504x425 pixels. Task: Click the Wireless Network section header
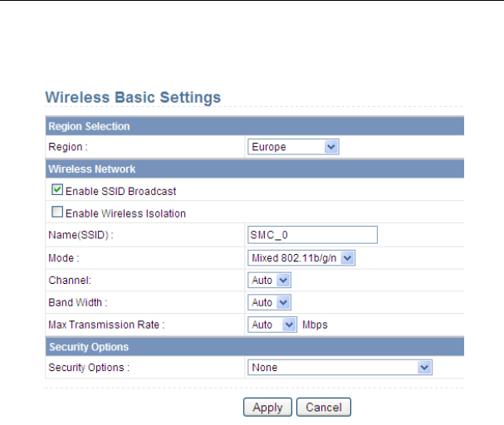[91, 169]
